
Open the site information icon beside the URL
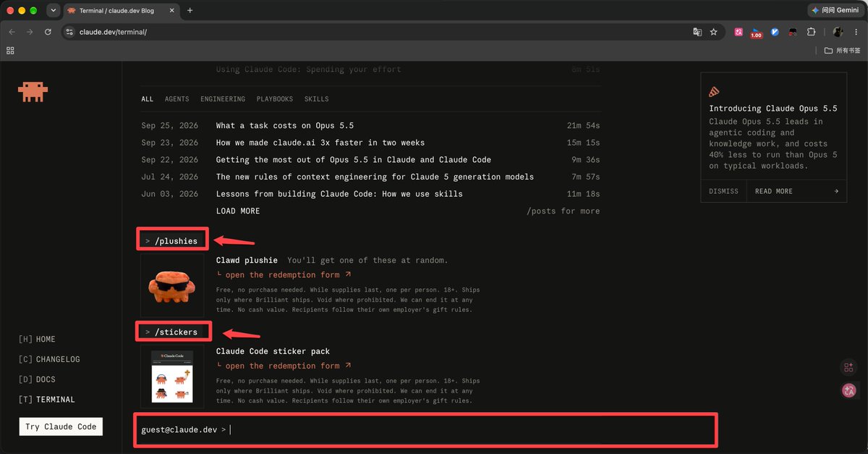[69, 32]
